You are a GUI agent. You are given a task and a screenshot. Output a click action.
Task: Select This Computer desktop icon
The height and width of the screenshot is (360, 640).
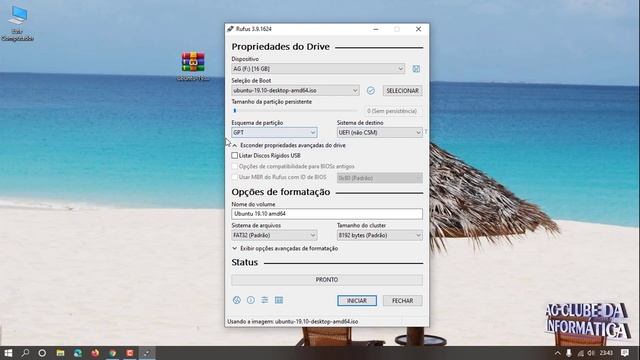(18, 23)
